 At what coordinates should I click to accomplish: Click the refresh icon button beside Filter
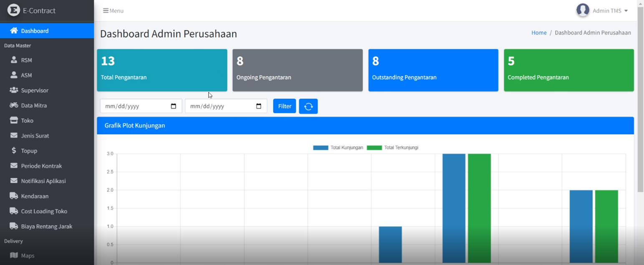pyautogui.click(x=308, y=106)
